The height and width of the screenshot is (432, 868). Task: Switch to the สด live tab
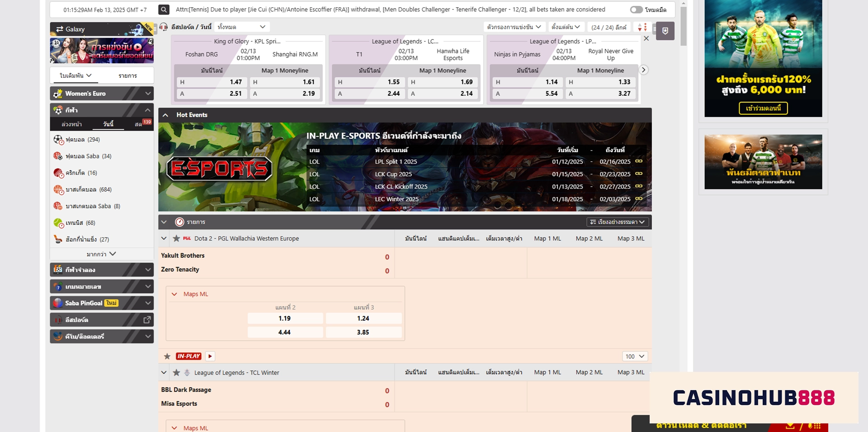point(138,124)
